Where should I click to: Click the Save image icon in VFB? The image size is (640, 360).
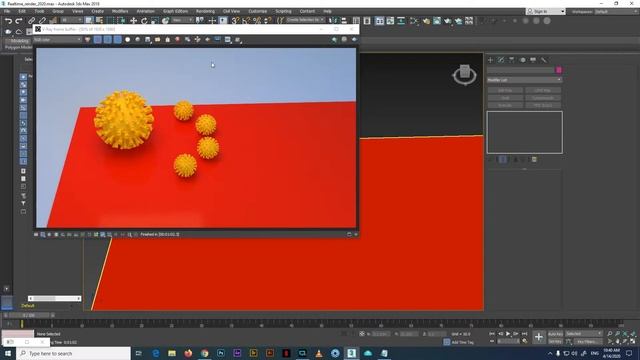pos(148,40)
